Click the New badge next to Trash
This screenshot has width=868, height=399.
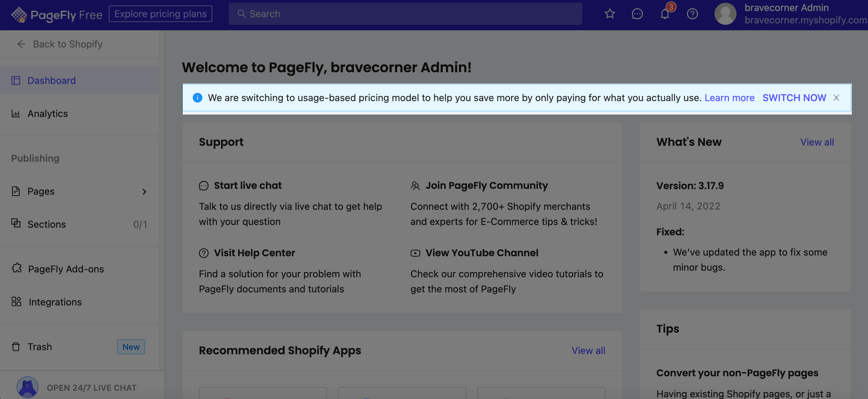(131, 347)
